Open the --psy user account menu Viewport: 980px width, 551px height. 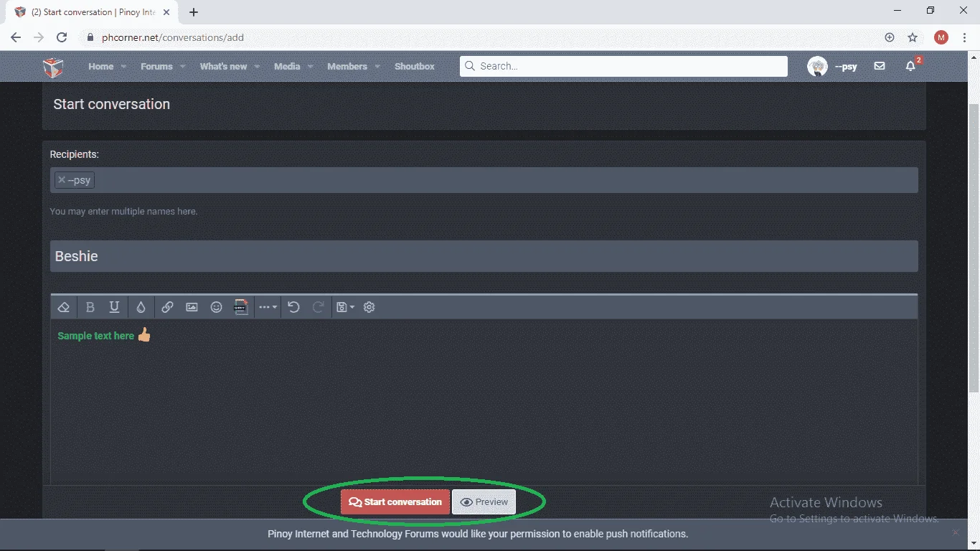[x=832, y=67]
